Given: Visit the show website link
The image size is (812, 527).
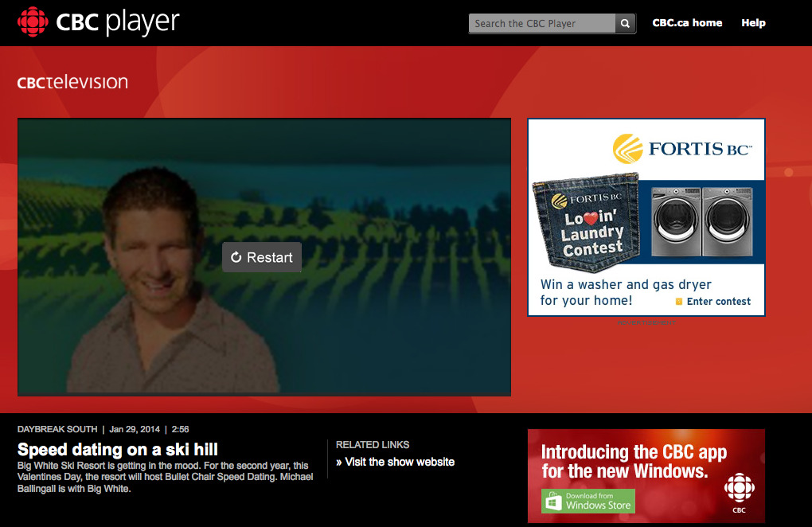Looking at the screenshot, I should [395, 462].
